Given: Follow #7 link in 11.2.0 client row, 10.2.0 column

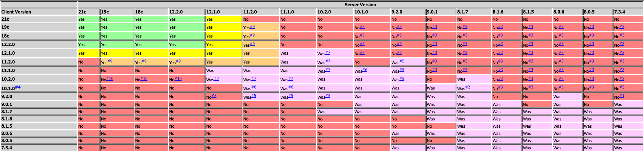Looking at the screenshot, I should pyautogui.click(x=328, y=61).
